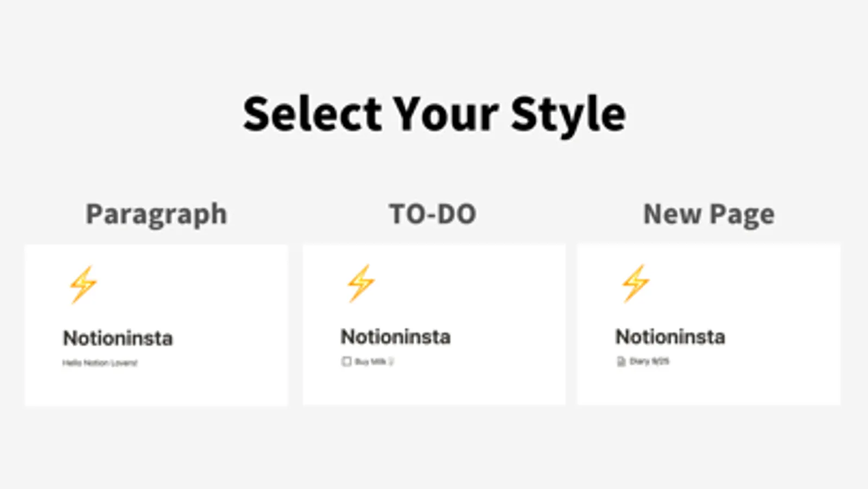Click Notioninsta title in Paragraph card

118,338
